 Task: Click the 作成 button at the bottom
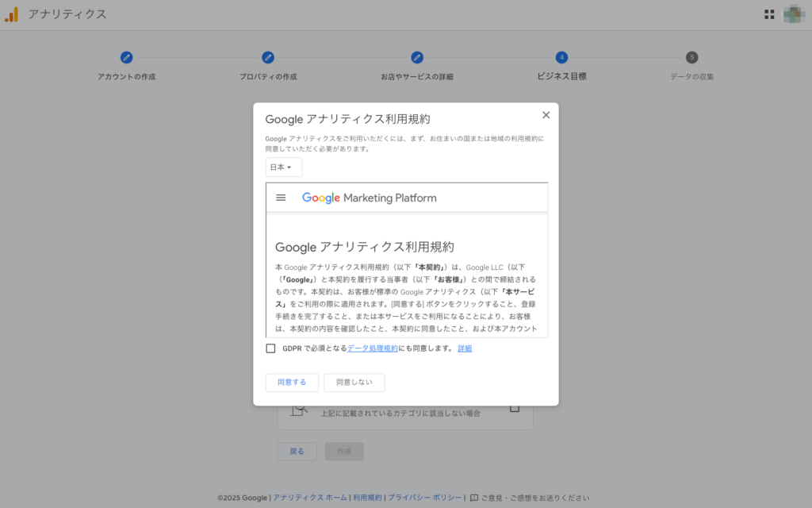coord(344,451)
